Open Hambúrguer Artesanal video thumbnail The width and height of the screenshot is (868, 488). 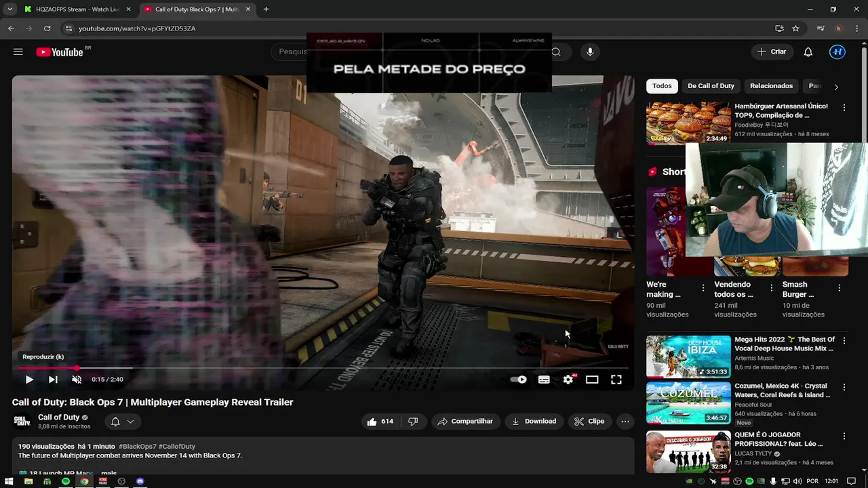point(688,123)
